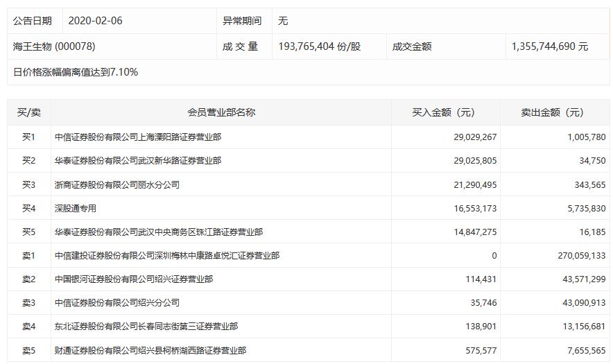The height and width of the screenshot is (364, 613).
Task: Click 浙商证券丽水分公司 entry
Action: click(x=117, y=184)
